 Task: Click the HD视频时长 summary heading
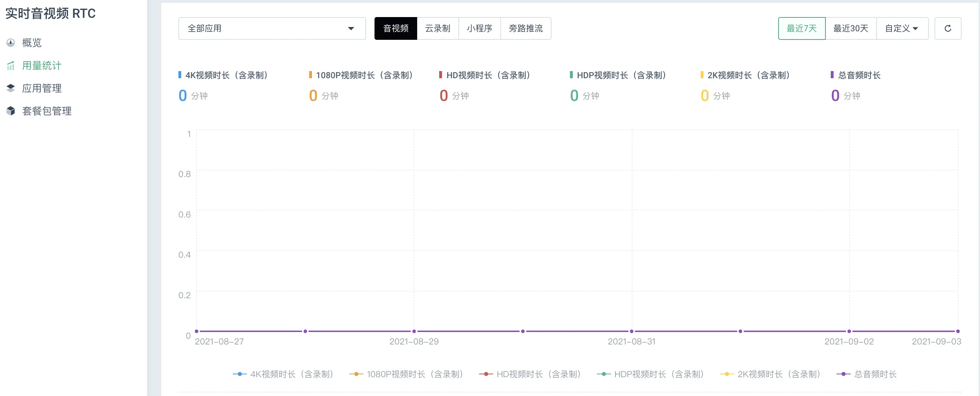click(x=489, y=75)
